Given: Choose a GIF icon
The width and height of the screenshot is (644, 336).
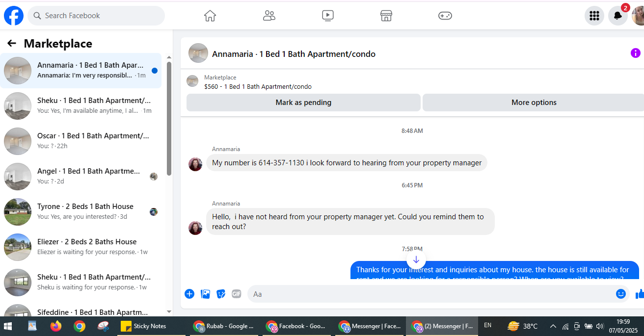Looking at the screenshot, I should tap(237, 294).
